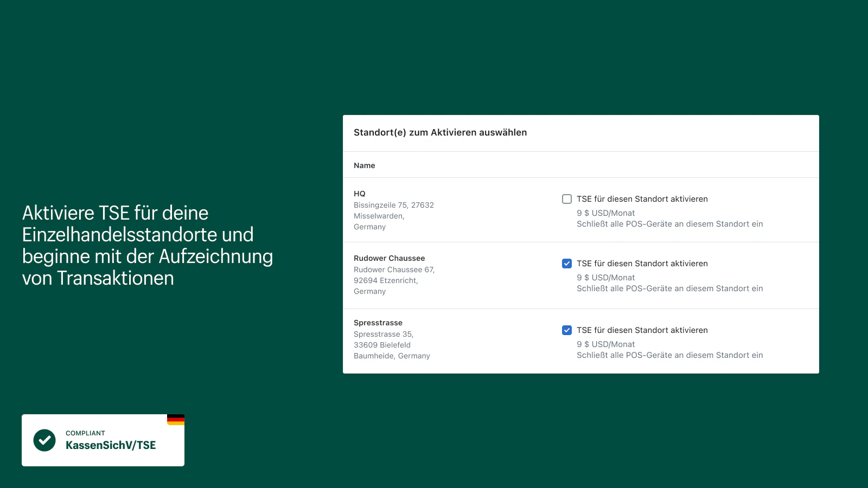The height and width of the screenshot is (488, 868).
Task: Click the address '92694 Etzenricht,'
Action: tap(386, 280)
